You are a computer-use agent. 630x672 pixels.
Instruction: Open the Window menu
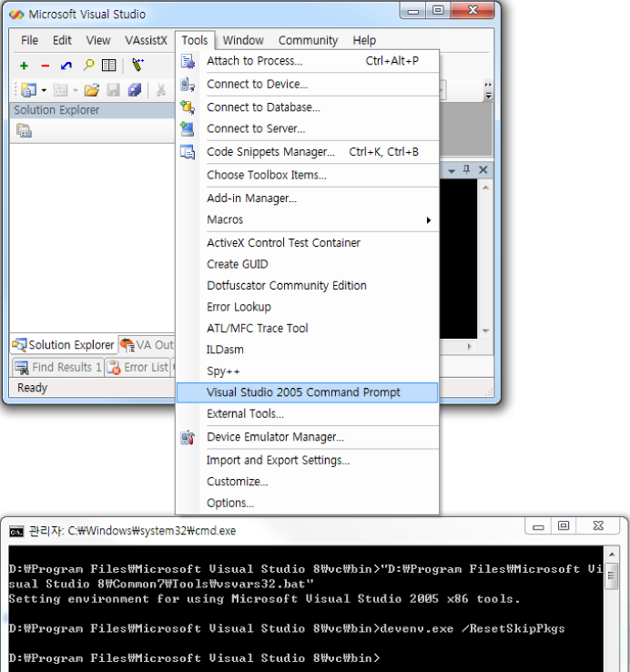[243, 40]
